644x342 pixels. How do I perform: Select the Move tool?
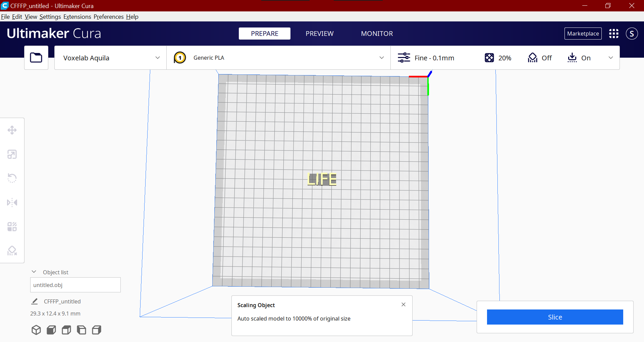(x=12, y=130)
